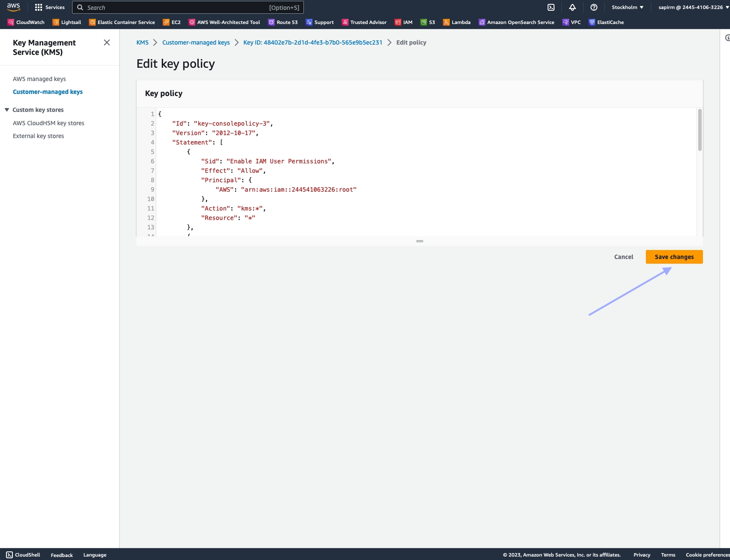Focus the AWS console search field
The image size is (730, 560).
[176, 8]
